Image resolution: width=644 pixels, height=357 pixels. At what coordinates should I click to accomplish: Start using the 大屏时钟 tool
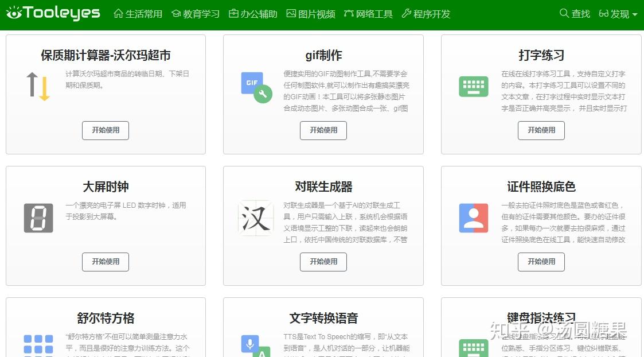pyautogui.click(x=106, y=262)
